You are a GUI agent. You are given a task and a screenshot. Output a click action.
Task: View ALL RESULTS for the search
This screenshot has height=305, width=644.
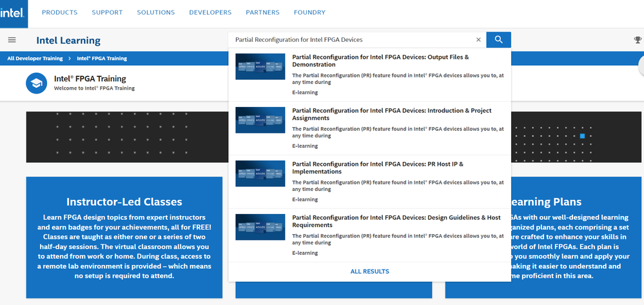pyautogui.click(x=369, y=271)
